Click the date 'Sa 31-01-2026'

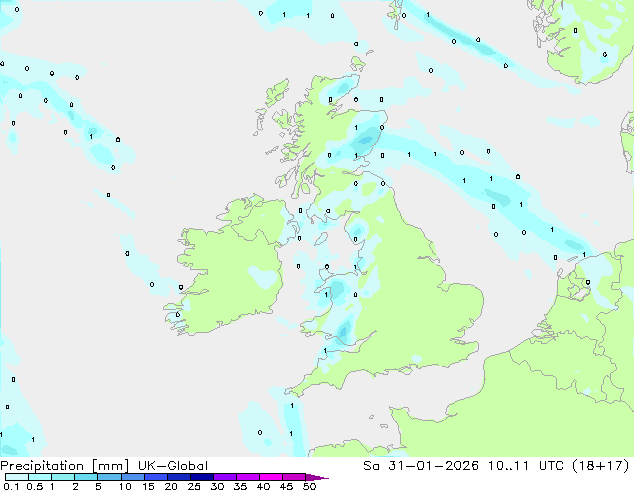click(421, 466)
